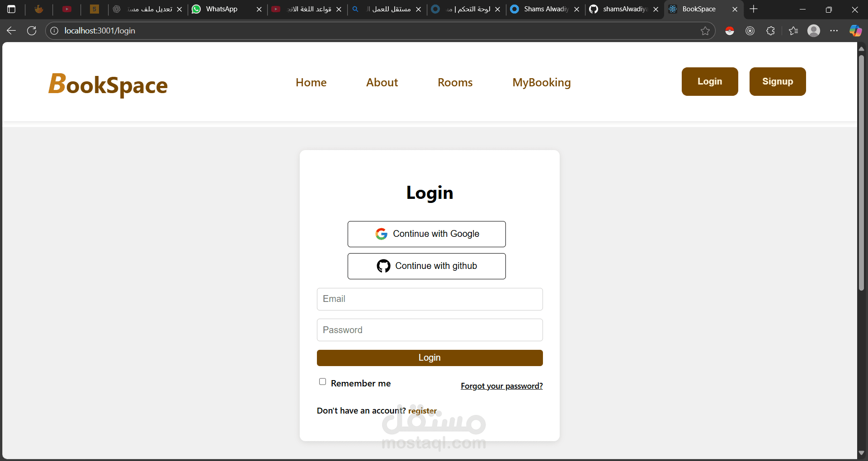Sign in using Continue with github
868x461 pixels.
[x=427, y=266]
